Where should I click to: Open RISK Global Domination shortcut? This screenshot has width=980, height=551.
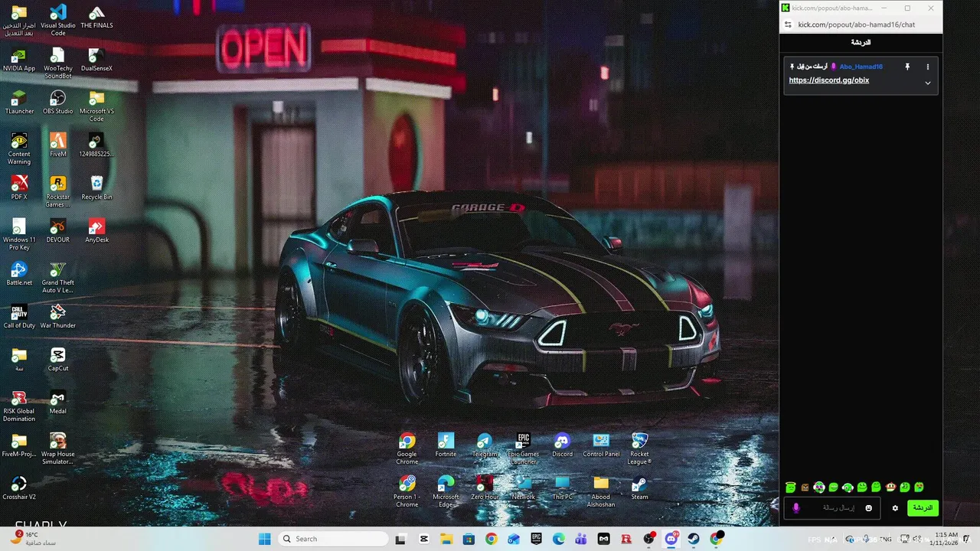(19, 406)
